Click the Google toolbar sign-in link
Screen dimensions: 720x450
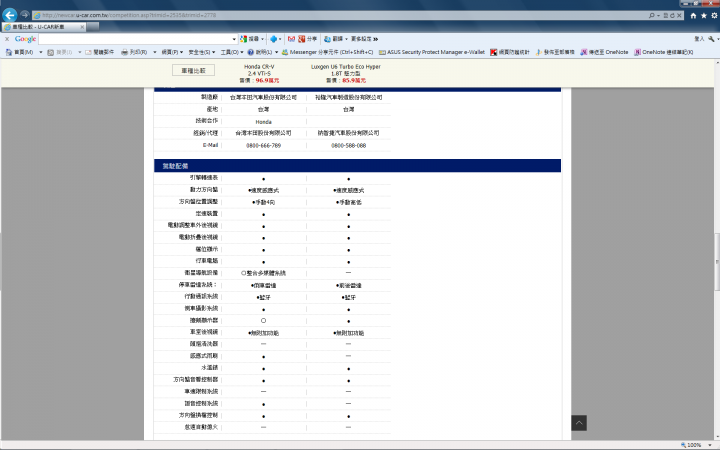[x=699, y=39]
